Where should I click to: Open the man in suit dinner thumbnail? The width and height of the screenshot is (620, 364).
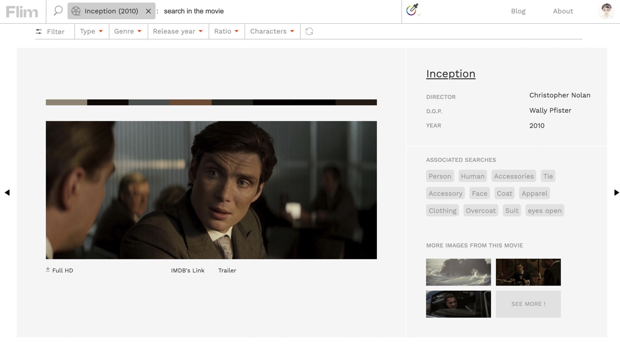click(528, 272)
